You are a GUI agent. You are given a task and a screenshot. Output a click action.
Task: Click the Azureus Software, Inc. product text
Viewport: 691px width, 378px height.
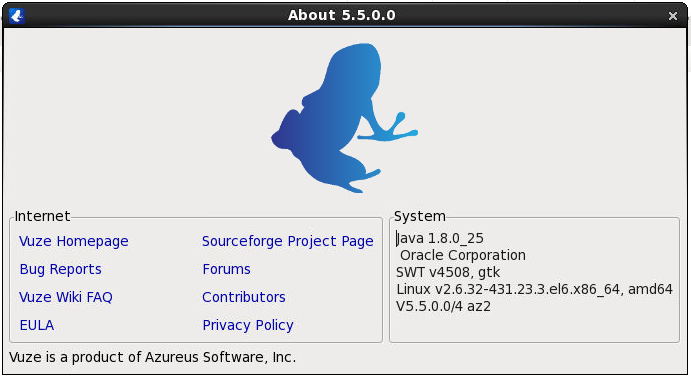pos(152,357)
